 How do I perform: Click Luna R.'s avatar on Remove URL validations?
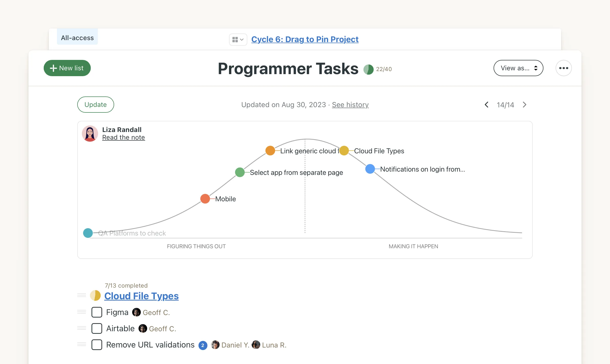256,345
